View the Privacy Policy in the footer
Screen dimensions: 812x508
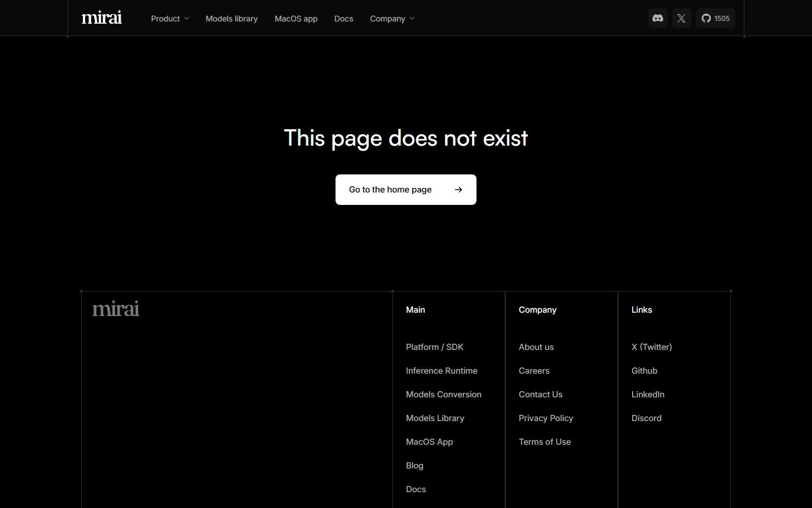coord(545,418)
